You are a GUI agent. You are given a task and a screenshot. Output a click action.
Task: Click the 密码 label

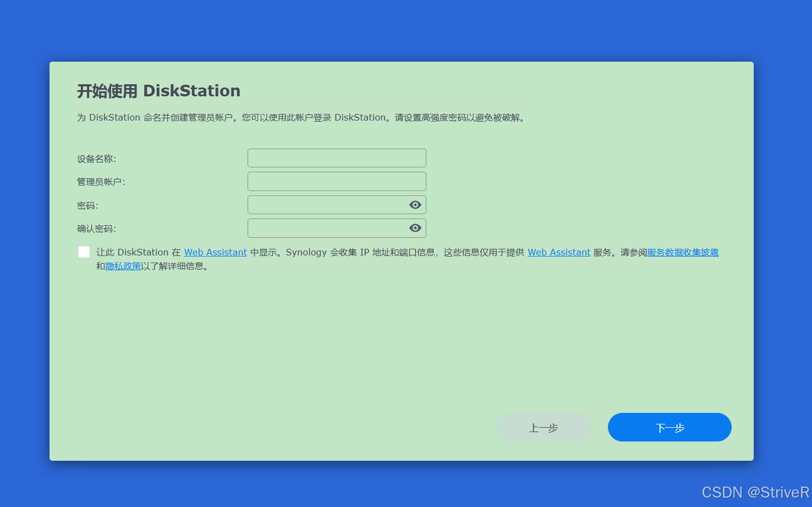click(x=87, y=205)
